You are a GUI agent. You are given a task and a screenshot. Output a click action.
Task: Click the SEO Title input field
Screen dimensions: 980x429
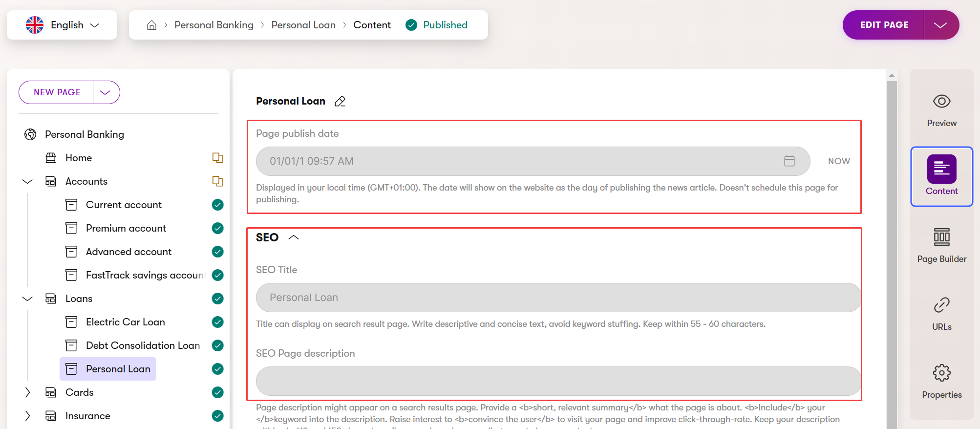557,298
